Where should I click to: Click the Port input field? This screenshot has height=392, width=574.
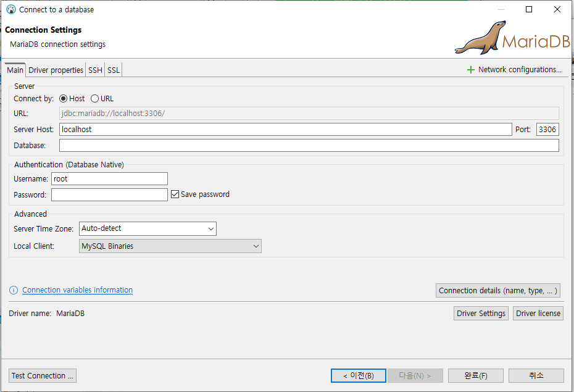pyautogui.click(x=547, y=130)
